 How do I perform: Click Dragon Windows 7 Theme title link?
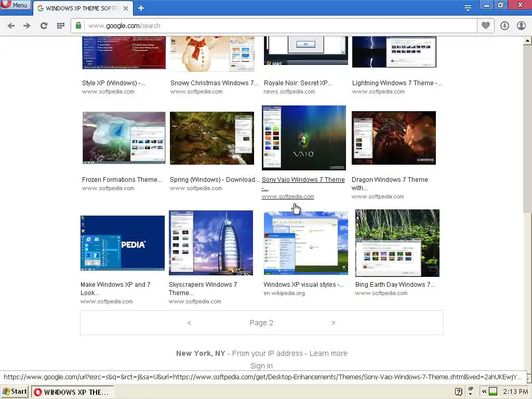coord(390,183)
